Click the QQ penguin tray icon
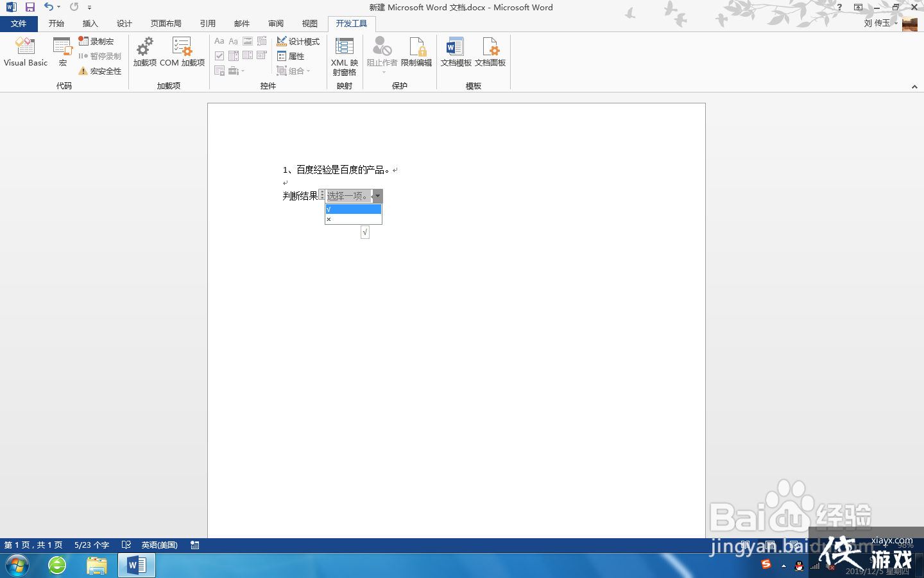Image resolution: width=924 pixels, height=578 pixels. pyautogui.click(x=799, y=566)
